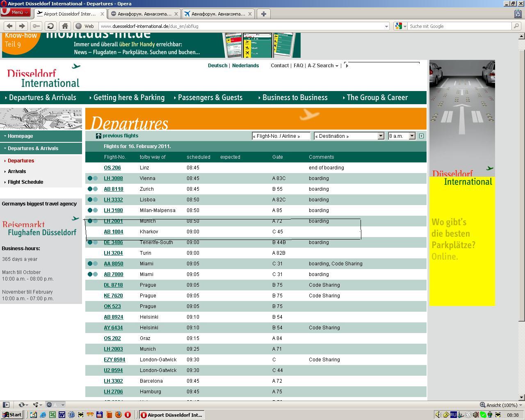Switch to the second Авиафорум tab

click(217, 14)
